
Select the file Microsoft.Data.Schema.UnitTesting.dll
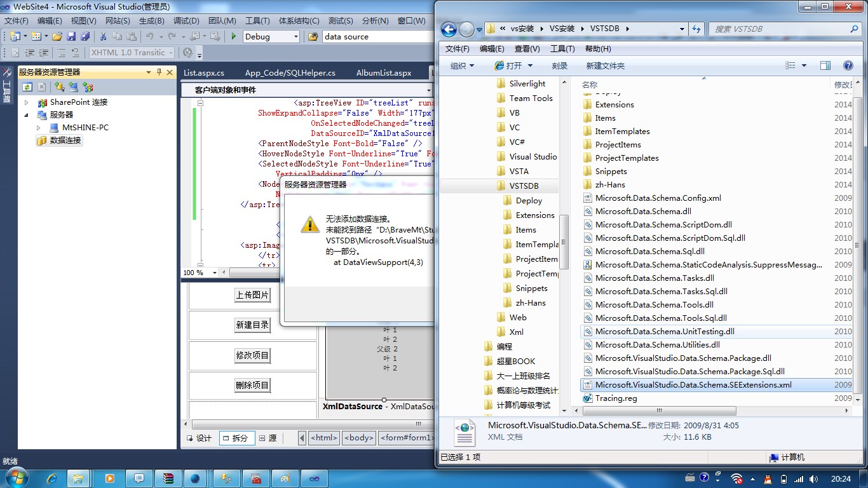665,332
